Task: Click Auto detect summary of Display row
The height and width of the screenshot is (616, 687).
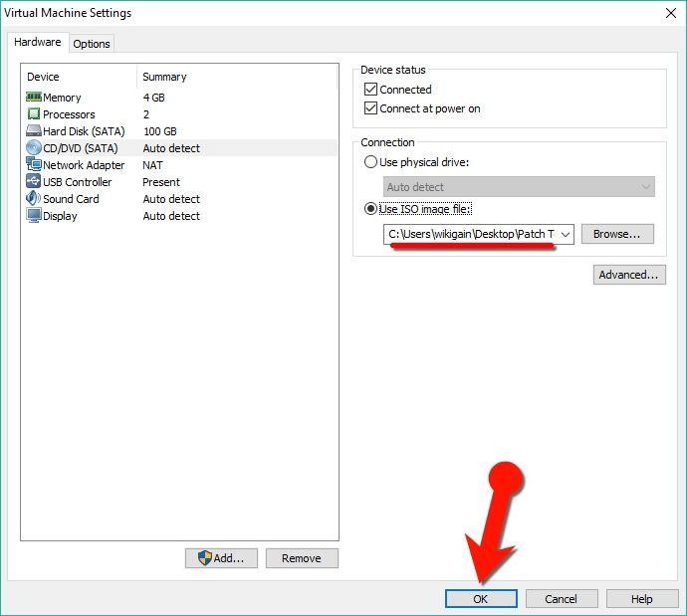Action: [171, 216]
